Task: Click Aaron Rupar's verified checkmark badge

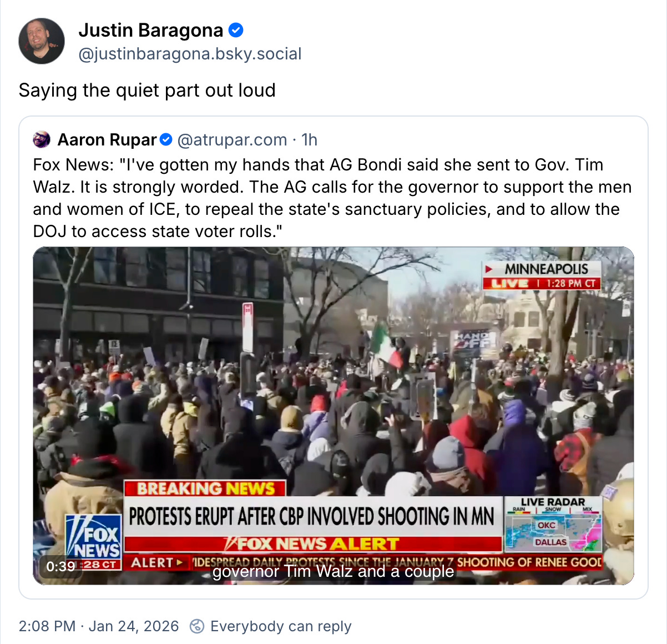Action: (x=166, y=140)
